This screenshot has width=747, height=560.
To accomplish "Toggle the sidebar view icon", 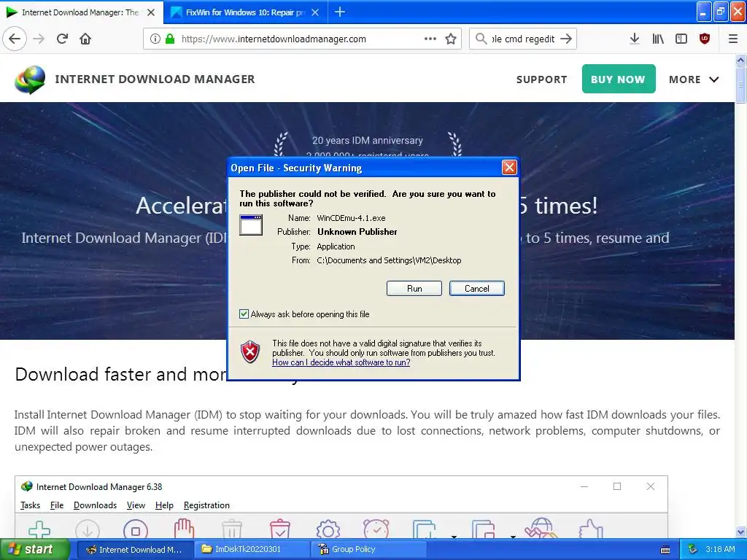I will pos(681,39).
